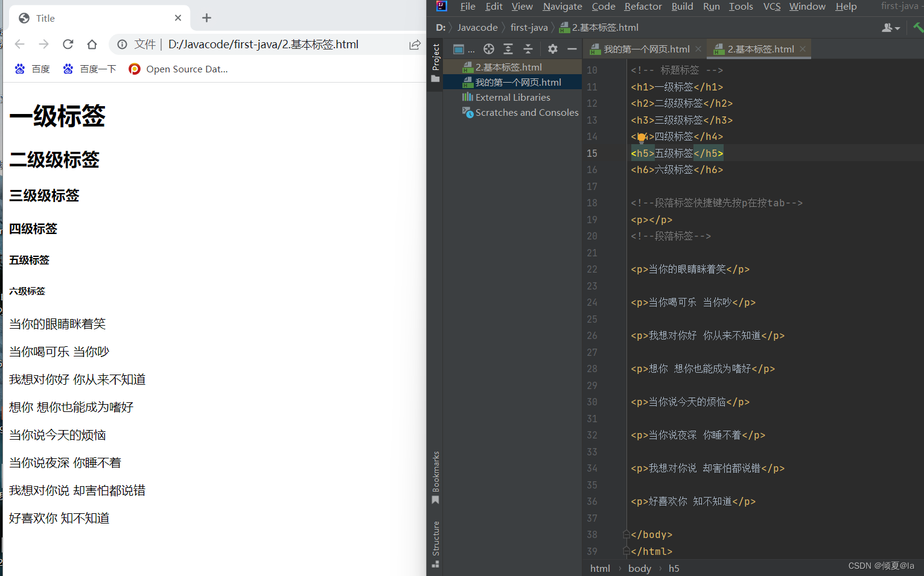Click the D: breadcrumb in navigation bar
The width and height of the screenshot is (924, 576).
(x=441, y=27)
